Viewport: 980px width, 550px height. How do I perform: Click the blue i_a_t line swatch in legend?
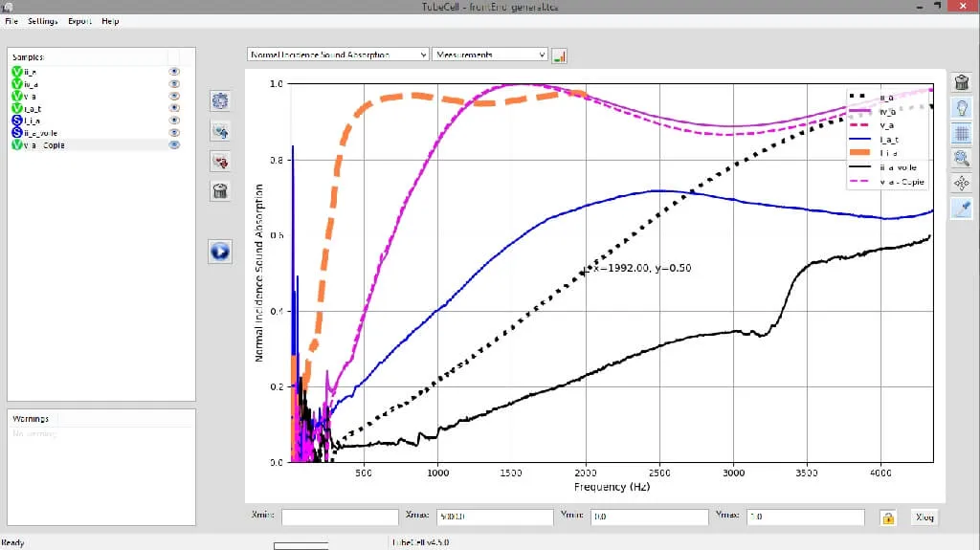[860, 139]
